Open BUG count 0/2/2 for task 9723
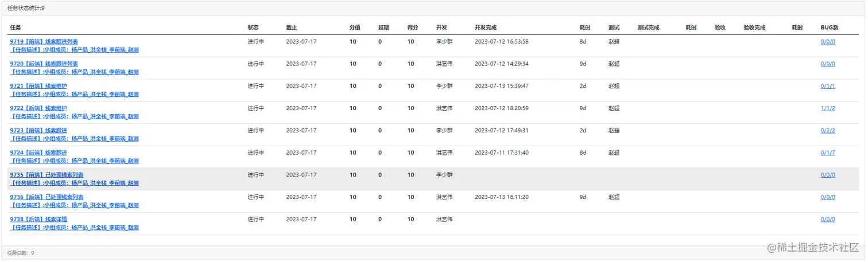The image size is (868, 262). click(828, 131)
